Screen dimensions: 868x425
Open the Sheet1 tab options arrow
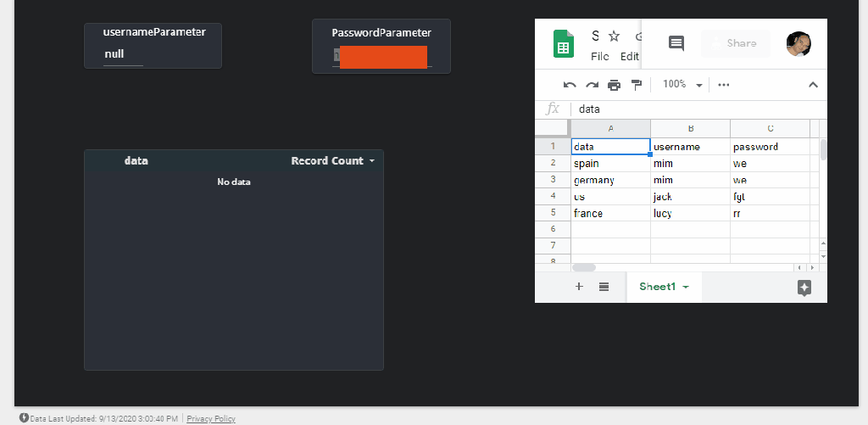686,288
